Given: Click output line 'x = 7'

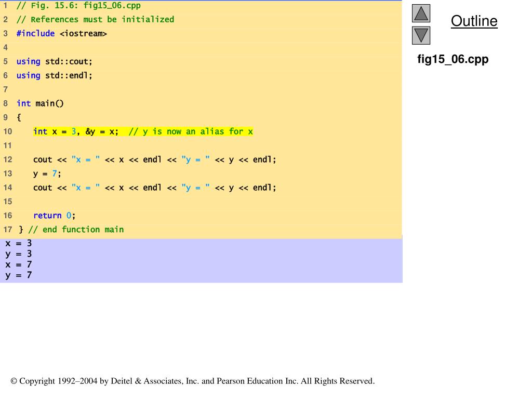Looking at the screenshot, I should point(18,264).
